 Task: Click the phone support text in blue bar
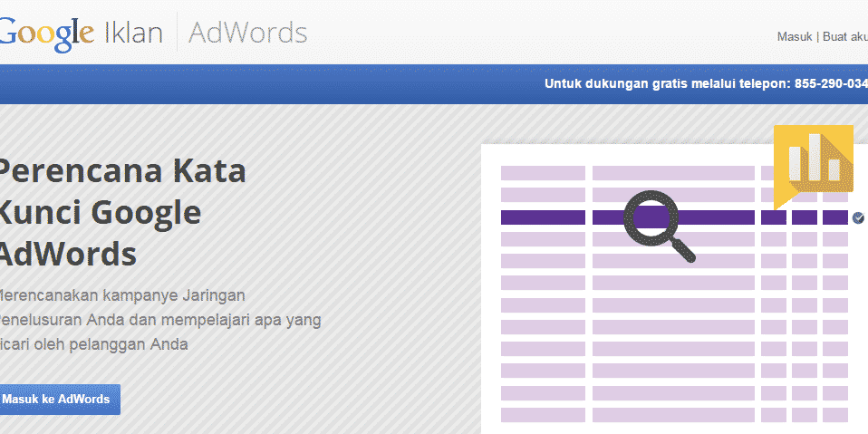point(706,84)
